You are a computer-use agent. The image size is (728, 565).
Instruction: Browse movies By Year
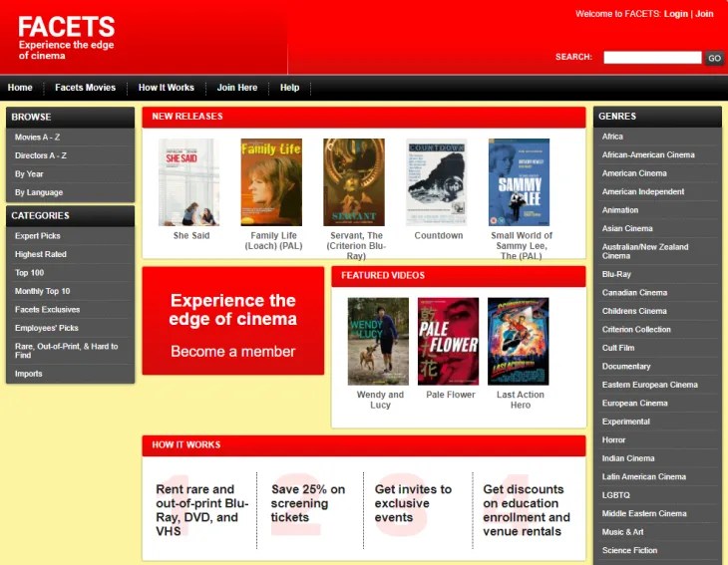(x=29, y=174)
